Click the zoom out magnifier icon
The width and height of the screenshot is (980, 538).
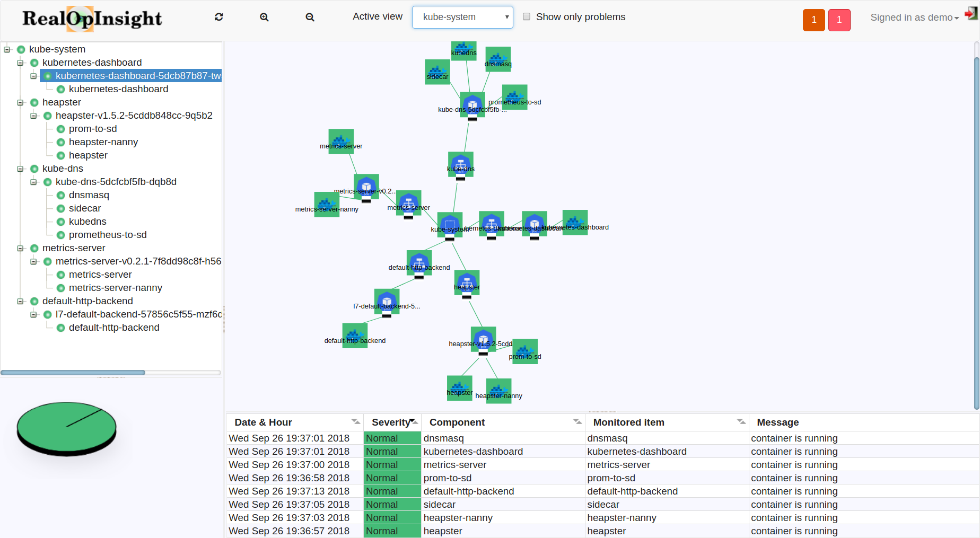310,17
